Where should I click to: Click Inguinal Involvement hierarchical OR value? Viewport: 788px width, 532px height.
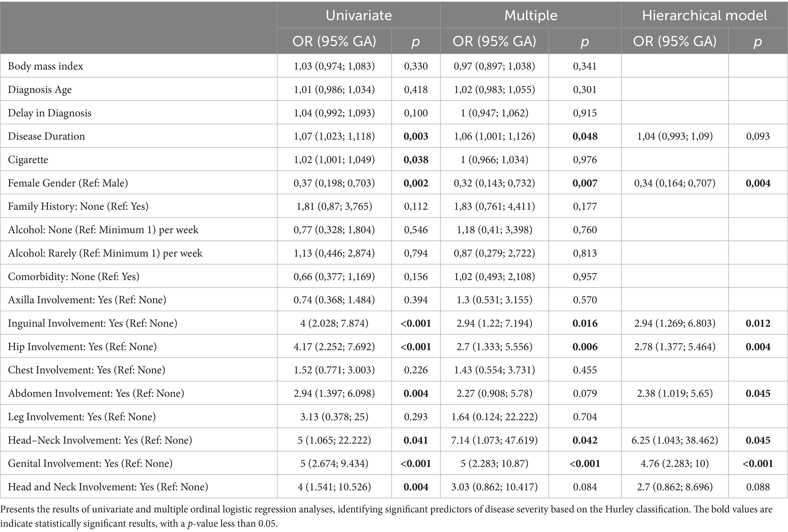pyautogui.click(x=675, y=323)
